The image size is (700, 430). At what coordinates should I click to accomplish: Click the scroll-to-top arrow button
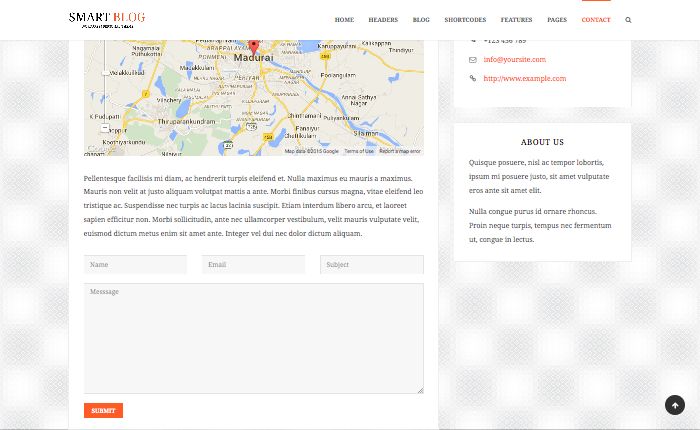point(675,405)
